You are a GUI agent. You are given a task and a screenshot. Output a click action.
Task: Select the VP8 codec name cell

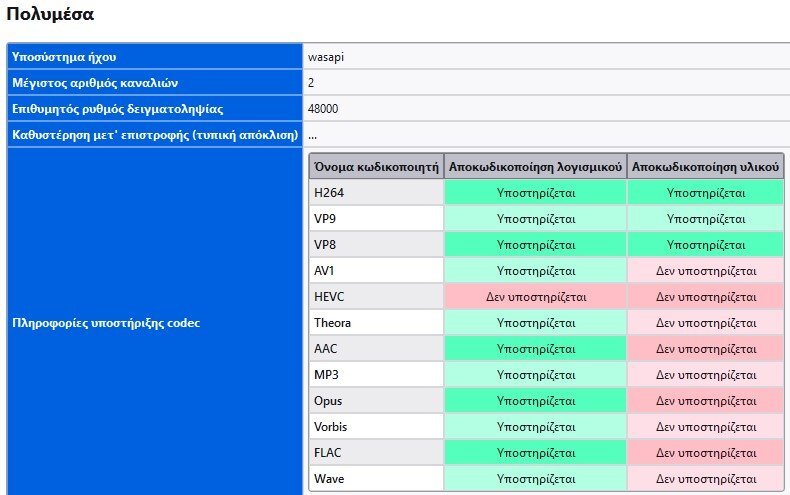coord(376,244)
